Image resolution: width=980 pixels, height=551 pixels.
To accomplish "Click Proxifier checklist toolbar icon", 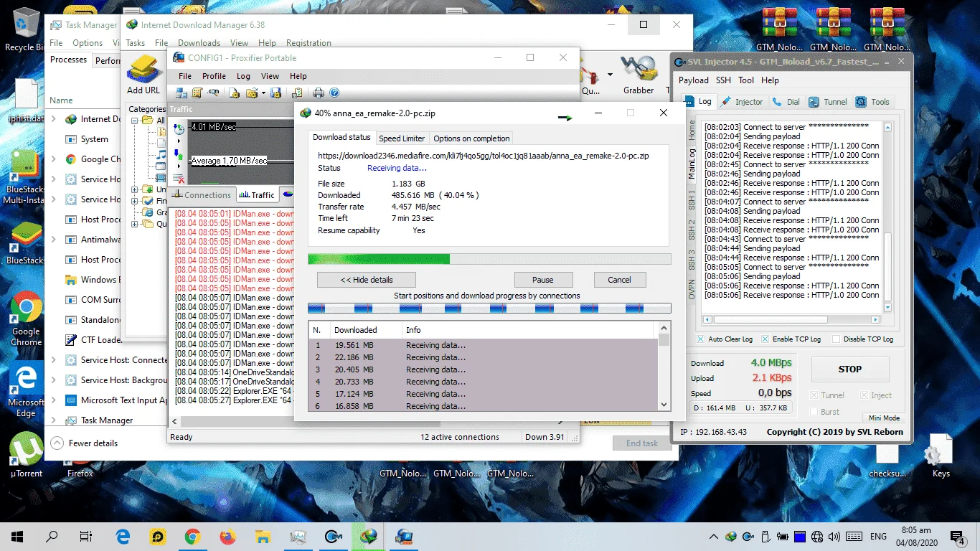I will point(297,93).
